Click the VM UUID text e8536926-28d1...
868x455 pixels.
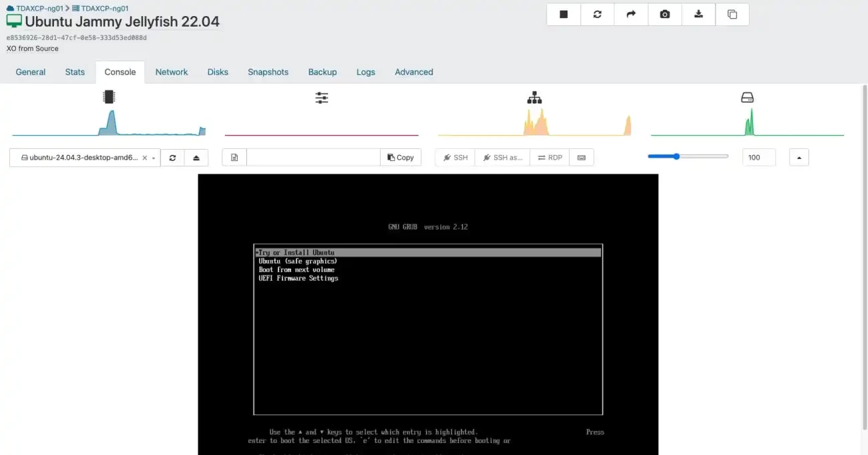coord(77,38)
